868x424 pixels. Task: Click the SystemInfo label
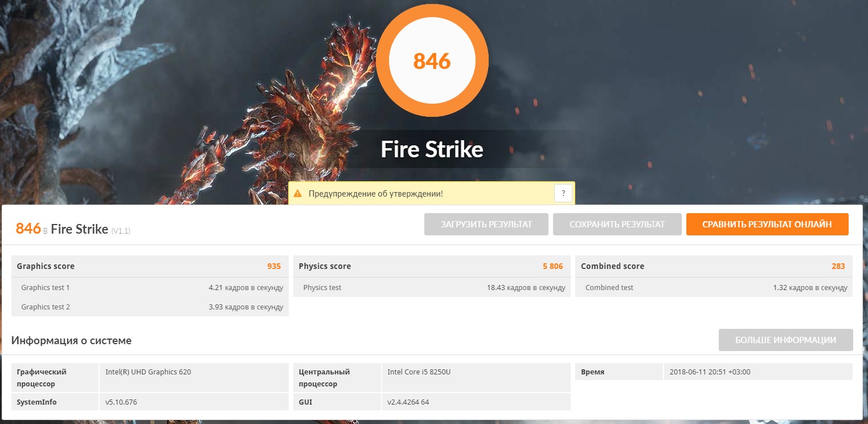(36, 402)
